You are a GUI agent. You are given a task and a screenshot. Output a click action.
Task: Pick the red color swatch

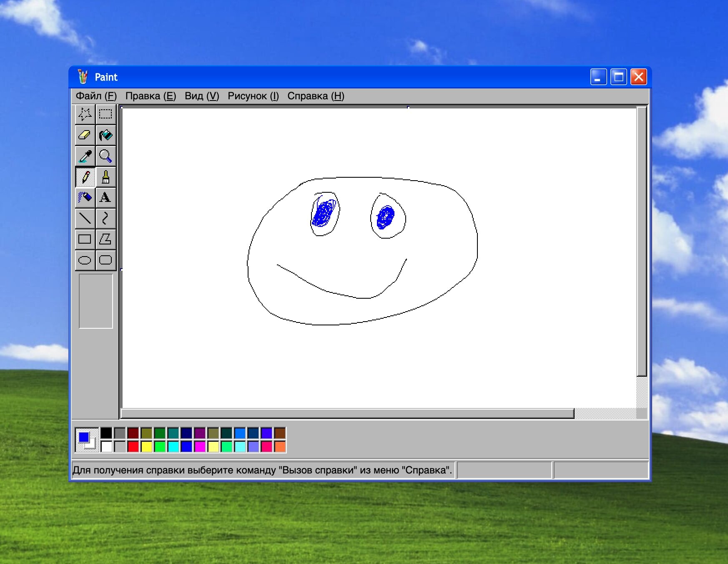[133, 446]
